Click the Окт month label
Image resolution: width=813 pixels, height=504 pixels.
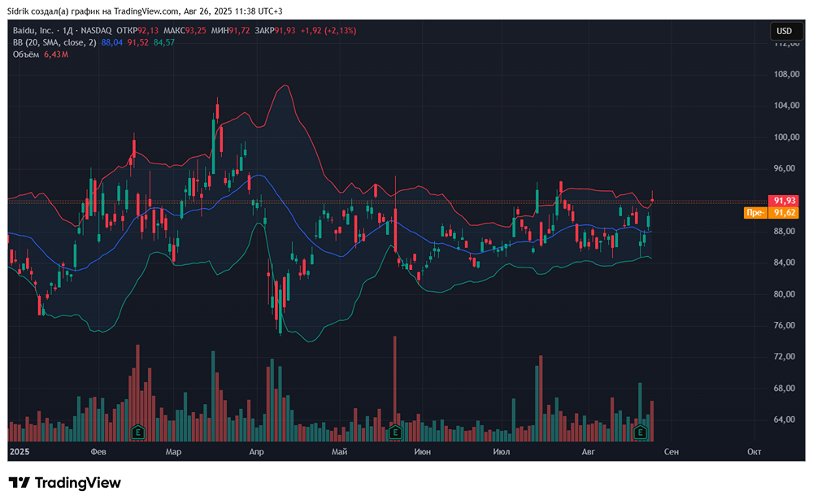[754, 452]
